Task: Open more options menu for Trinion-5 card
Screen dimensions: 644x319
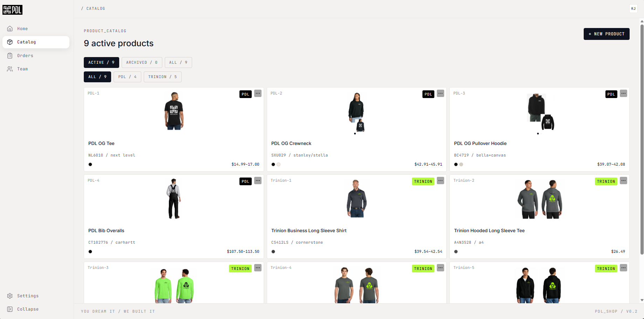Action: pyautogui.click(x=623, y=268)
